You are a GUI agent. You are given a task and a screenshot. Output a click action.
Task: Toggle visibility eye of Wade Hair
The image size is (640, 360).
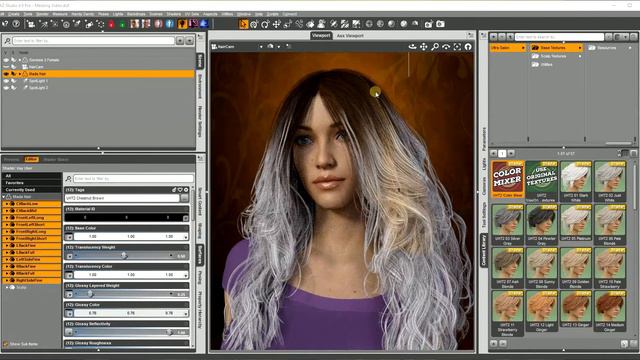tap(6, 74)
